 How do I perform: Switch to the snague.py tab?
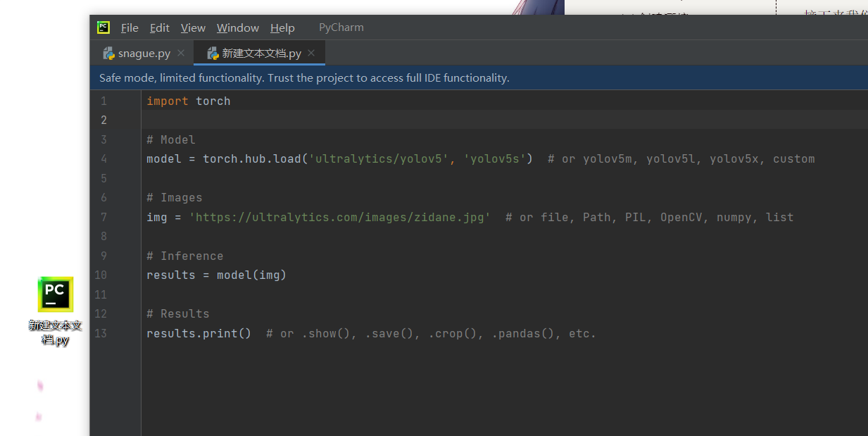[144, 54]
